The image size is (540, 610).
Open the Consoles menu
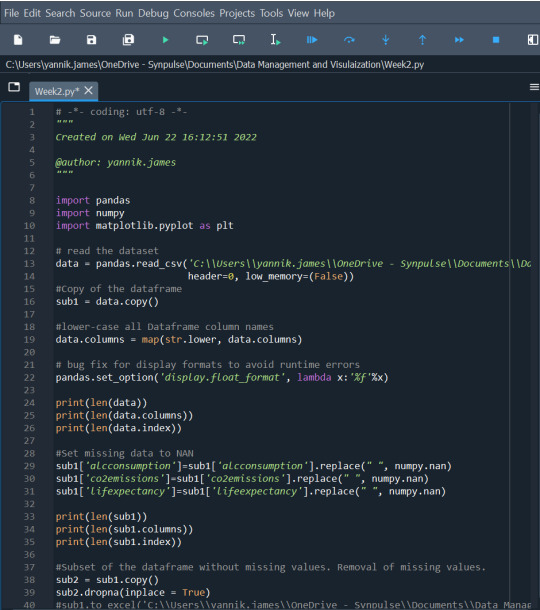[x=194, y=13]
